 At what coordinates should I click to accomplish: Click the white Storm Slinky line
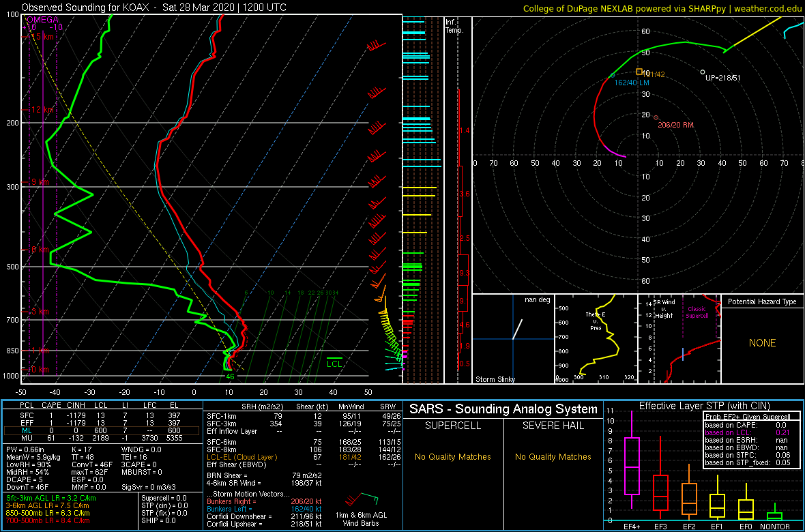tap(518, 329)
